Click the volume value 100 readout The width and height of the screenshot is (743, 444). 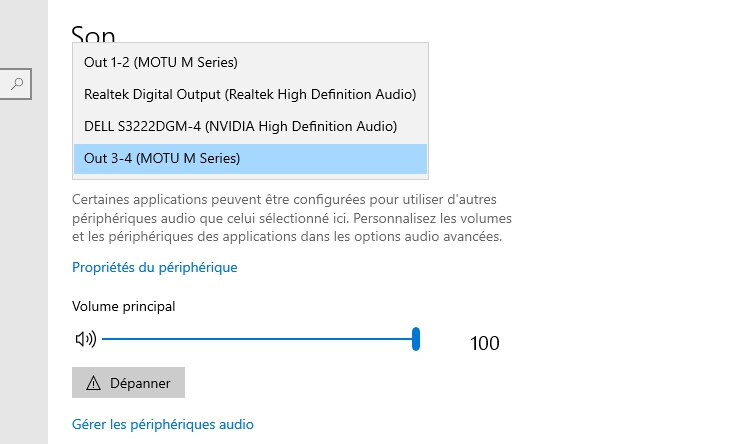tap(484, 343)
